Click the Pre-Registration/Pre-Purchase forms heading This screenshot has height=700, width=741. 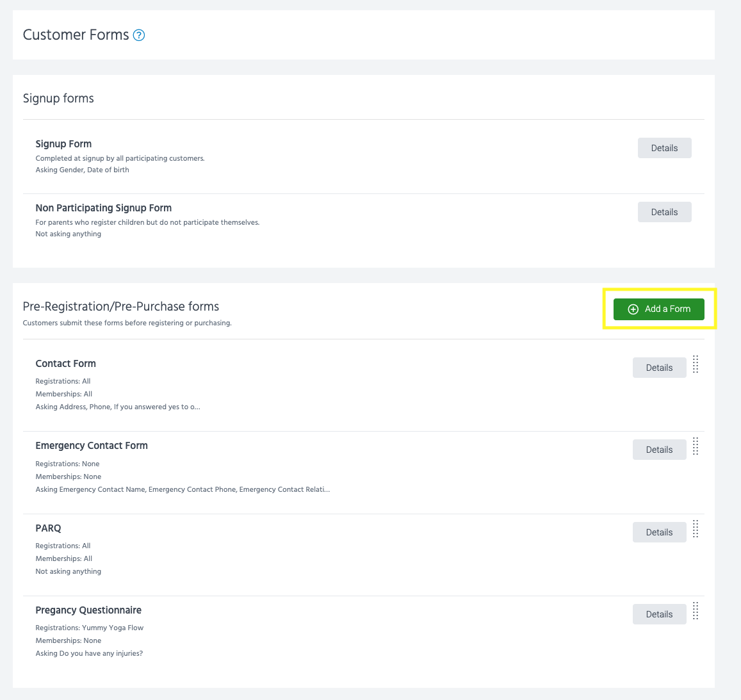tap(121, 307)
